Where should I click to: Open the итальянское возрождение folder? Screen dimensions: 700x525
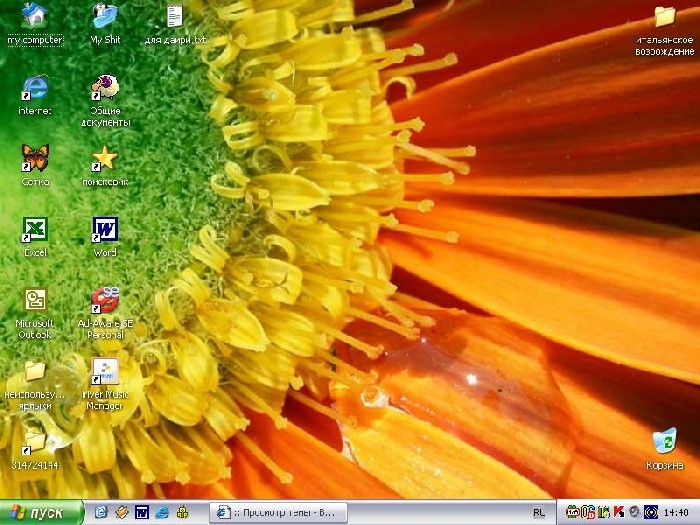664,17
